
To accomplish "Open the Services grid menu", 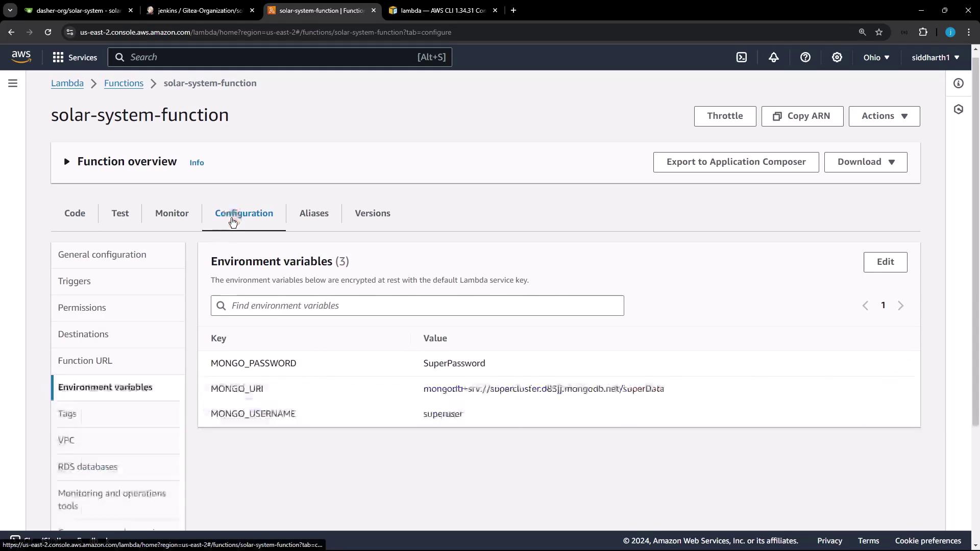I will (x=75, y=58).
